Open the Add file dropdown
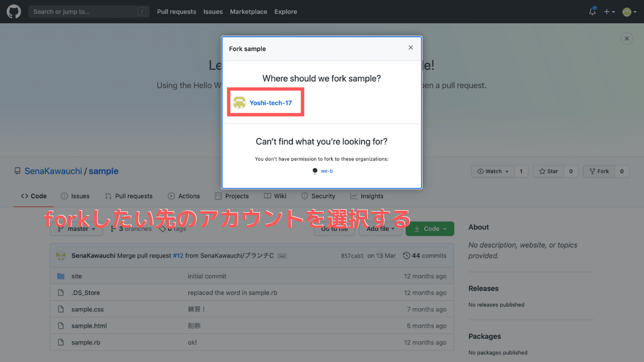Image resolution: width=644 pixels, height=362 pixels. point(380,229)
